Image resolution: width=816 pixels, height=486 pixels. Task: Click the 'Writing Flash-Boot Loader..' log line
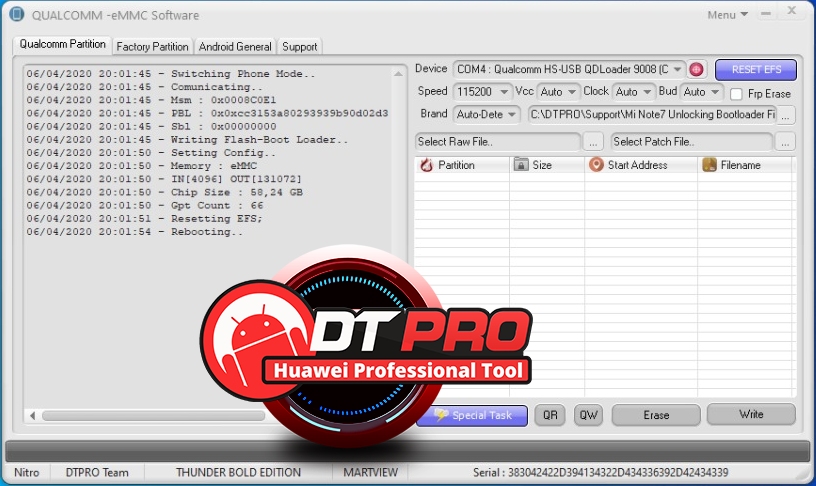pos(187,139)
